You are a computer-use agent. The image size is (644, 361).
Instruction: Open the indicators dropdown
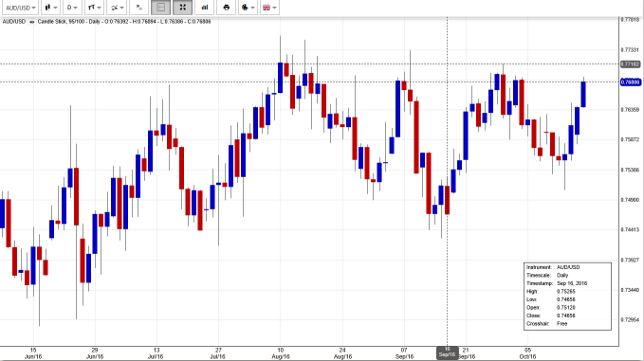click(x=117, y=8)
